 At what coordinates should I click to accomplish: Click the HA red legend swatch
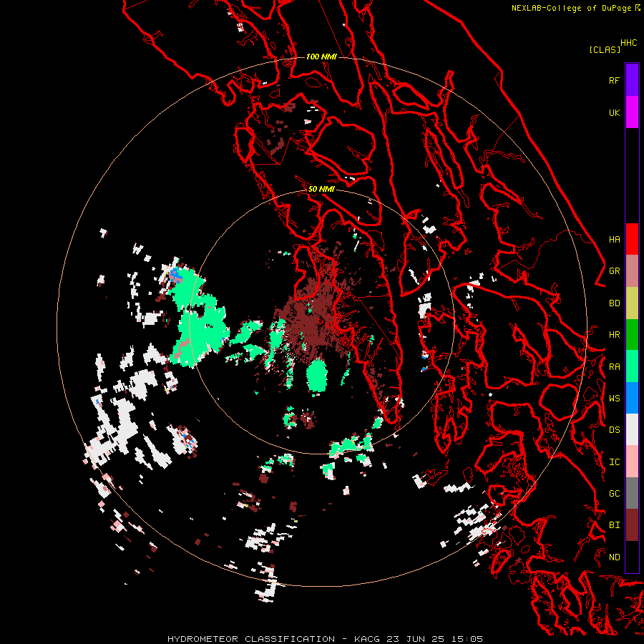(x=632, y=239)
